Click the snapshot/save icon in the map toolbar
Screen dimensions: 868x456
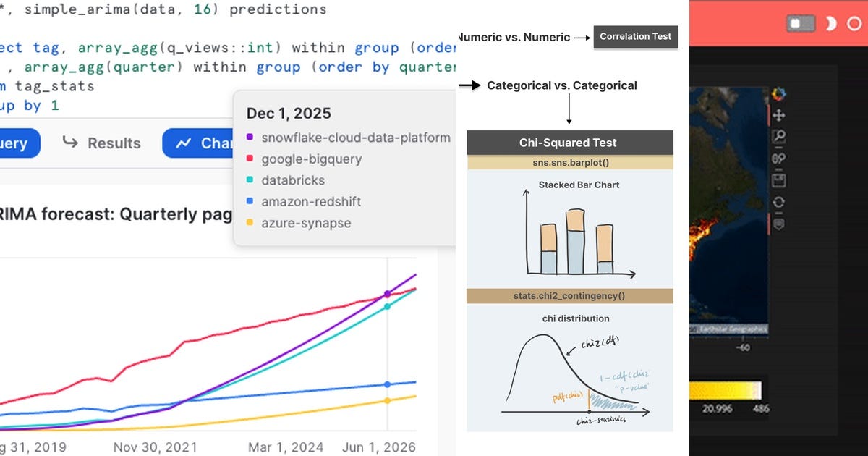coord(779,180)
